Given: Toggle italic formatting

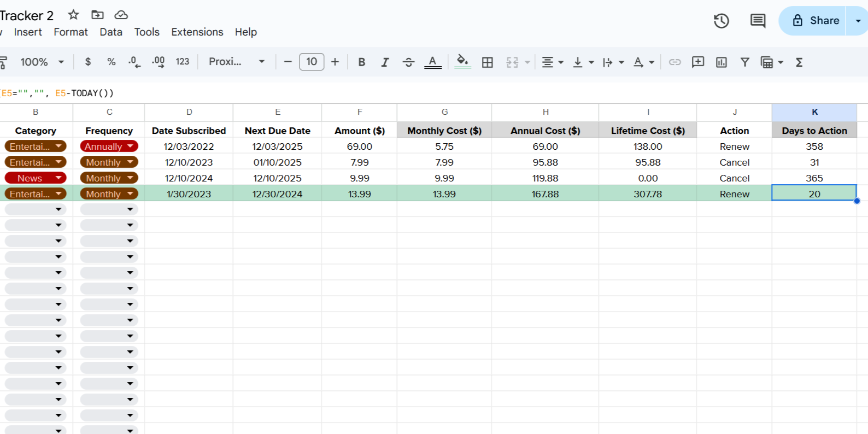Looking at the screenshot, I should 385,62.
